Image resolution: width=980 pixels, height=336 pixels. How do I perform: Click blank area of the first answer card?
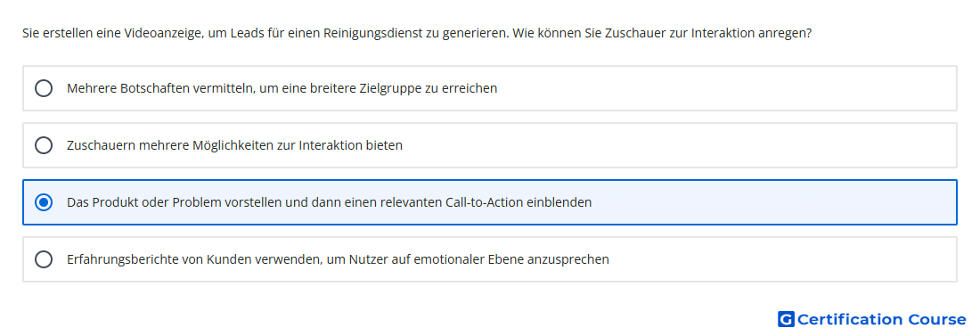pyautogui.click(x=725, y=88)
